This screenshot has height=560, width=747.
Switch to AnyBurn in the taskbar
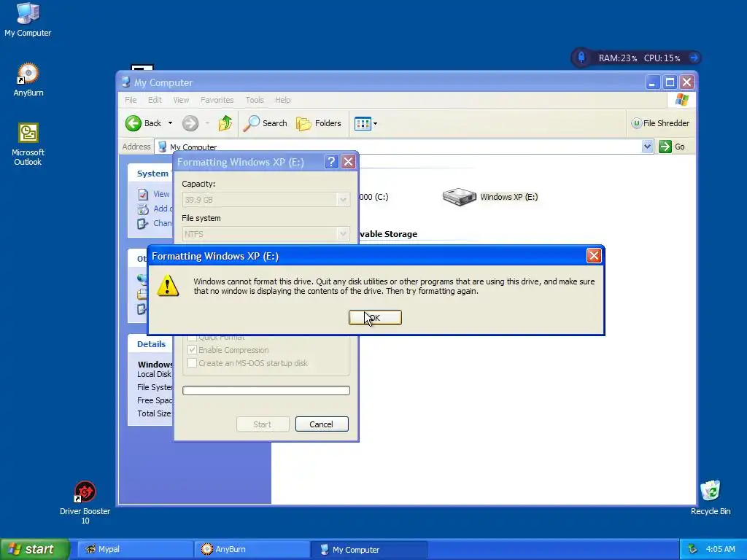[x=252, y=550]
